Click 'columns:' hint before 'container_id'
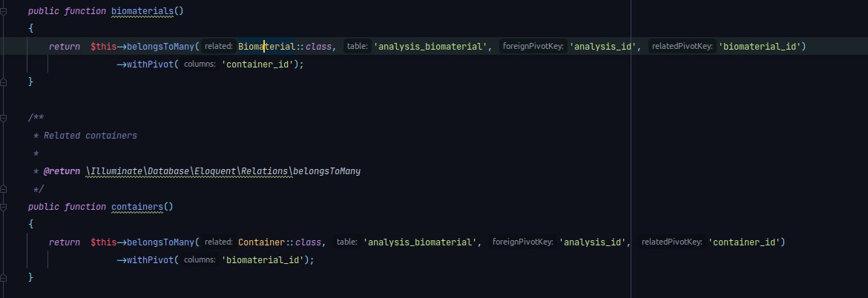868x298 pixels. pos(200,64)
